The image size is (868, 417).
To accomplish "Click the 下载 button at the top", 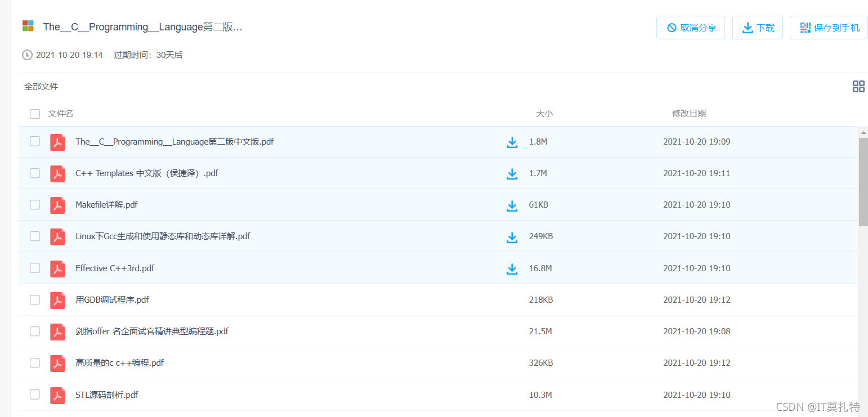I will click(x=758, y=28).
